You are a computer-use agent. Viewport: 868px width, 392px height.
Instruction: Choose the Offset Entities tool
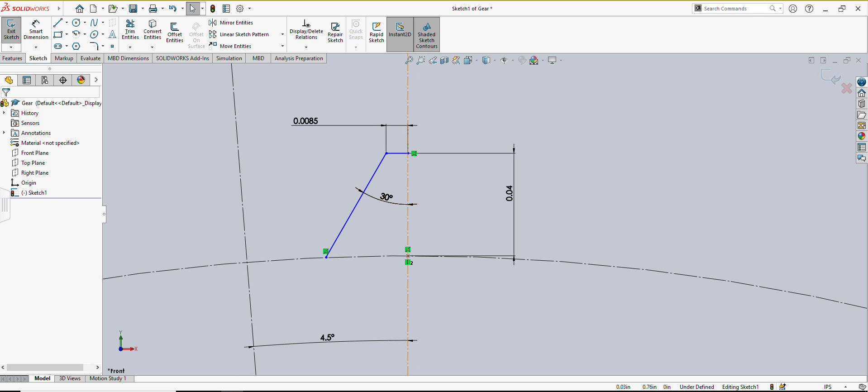point(174,33)
